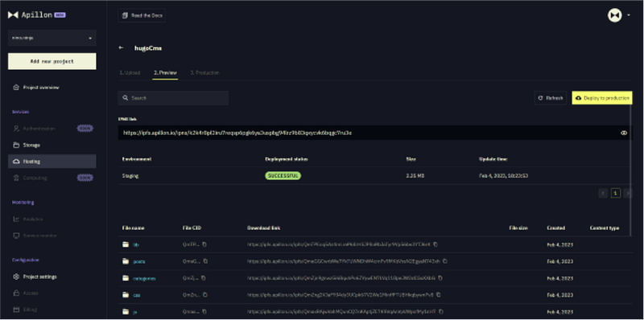Screen dimensions: 644x320
Task: Go back with the left arrow
Action: click(122, 47)
